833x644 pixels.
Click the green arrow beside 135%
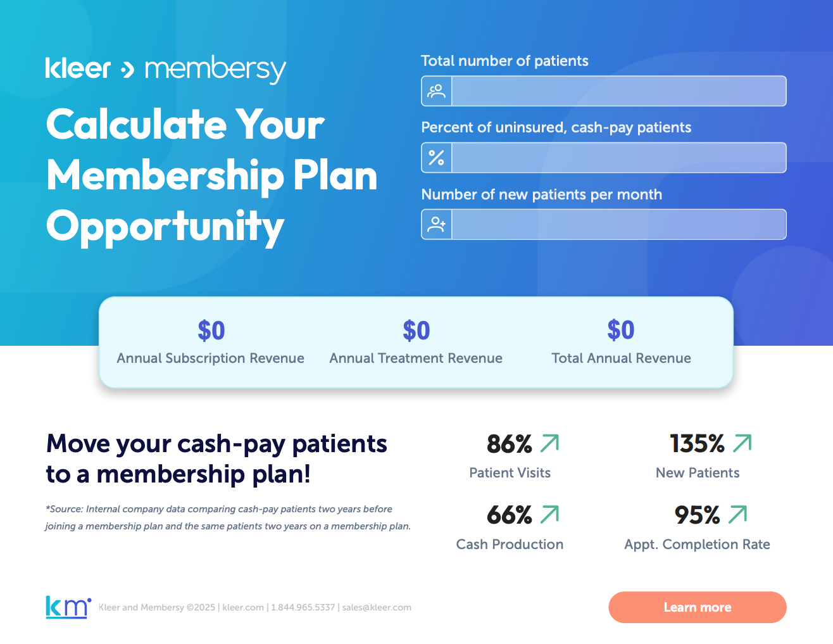[742, 443]
